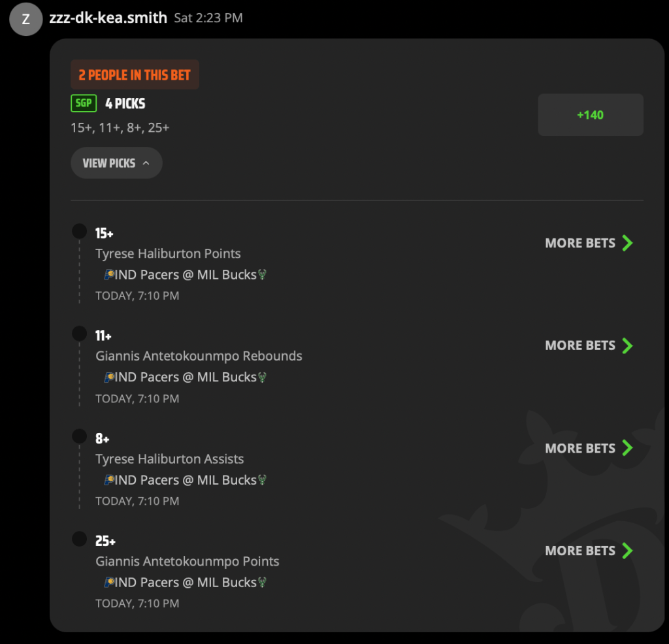Click the '2 People in This Bet' banner

(x=135, y=74)
